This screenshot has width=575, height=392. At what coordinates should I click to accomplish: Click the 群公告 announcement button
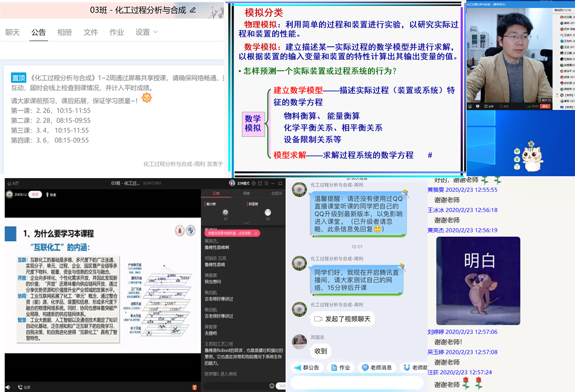(307, 367)
